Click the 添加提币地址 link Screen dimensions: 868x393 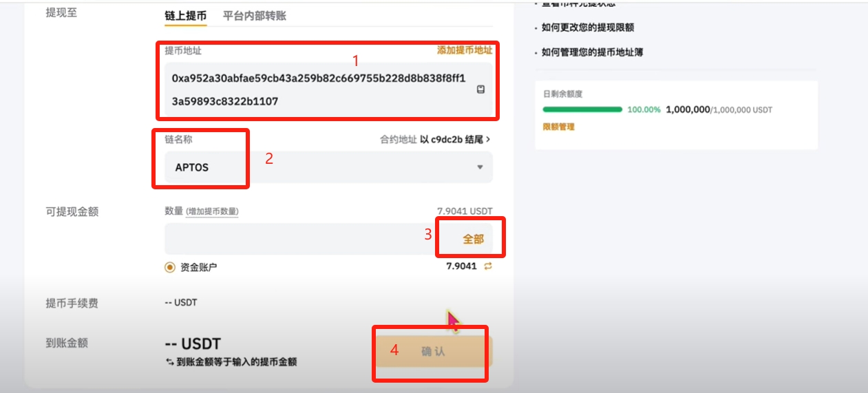tap(465, 50)
